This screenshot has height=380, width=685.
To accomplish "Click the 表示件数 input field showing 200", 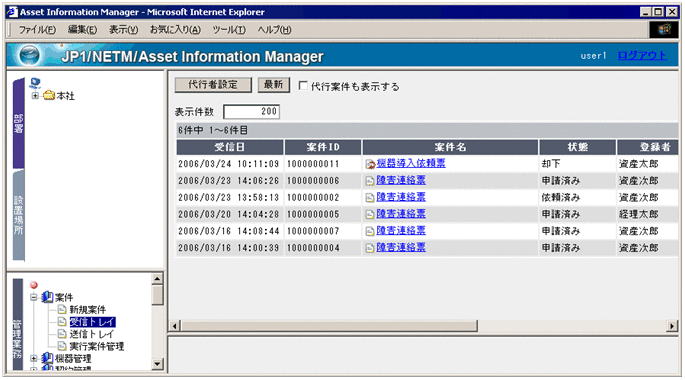I will [251, 111].
